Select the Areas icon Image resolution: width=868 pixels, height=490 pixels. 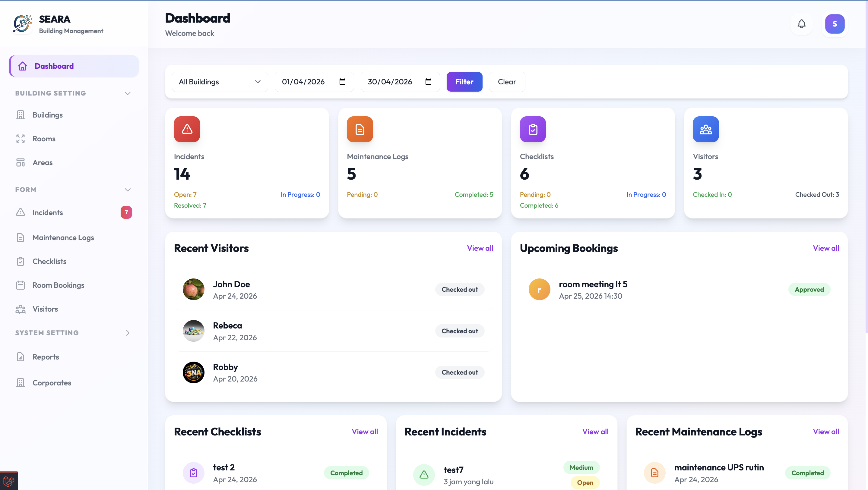(20, 162)
